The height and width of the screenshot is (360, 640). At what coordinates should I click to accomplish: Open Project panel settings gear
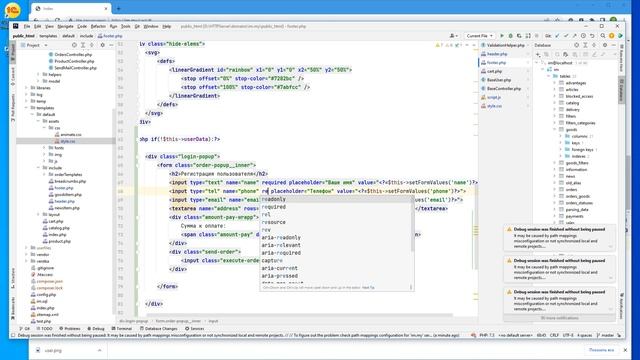tap(102, 45)
